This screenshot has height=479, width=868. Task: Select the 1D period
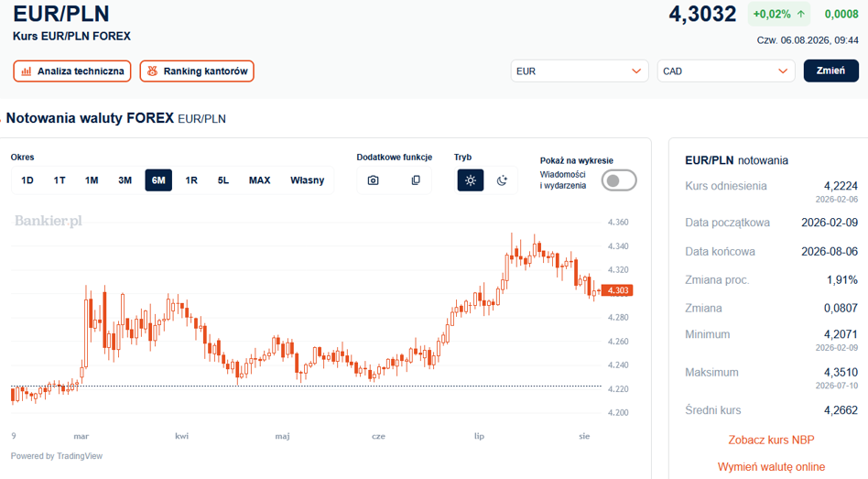(27, 180)
